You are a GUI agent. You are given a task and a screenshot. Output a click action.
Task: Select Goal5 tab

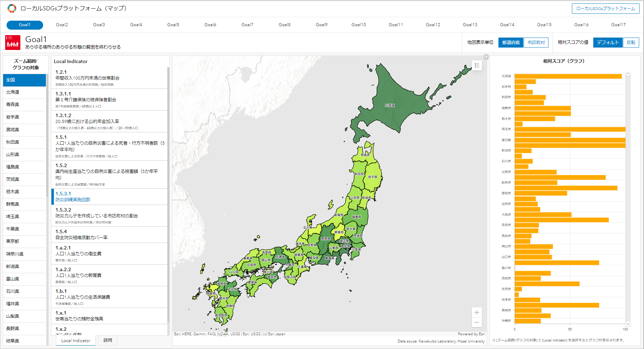coord(173,25)
